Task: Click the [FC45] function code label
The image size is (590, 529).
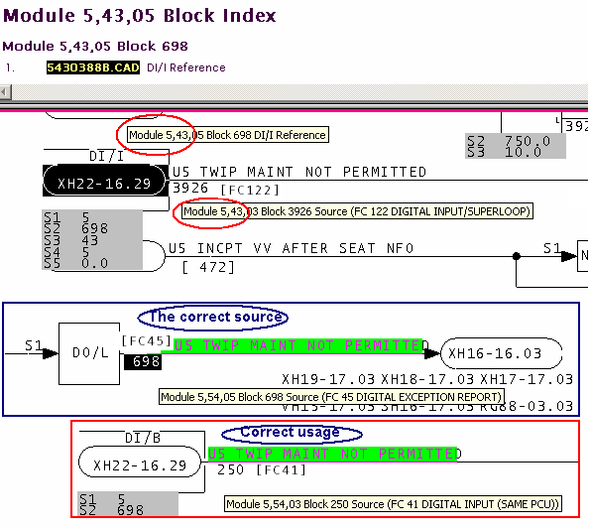Action: point(147,341)
